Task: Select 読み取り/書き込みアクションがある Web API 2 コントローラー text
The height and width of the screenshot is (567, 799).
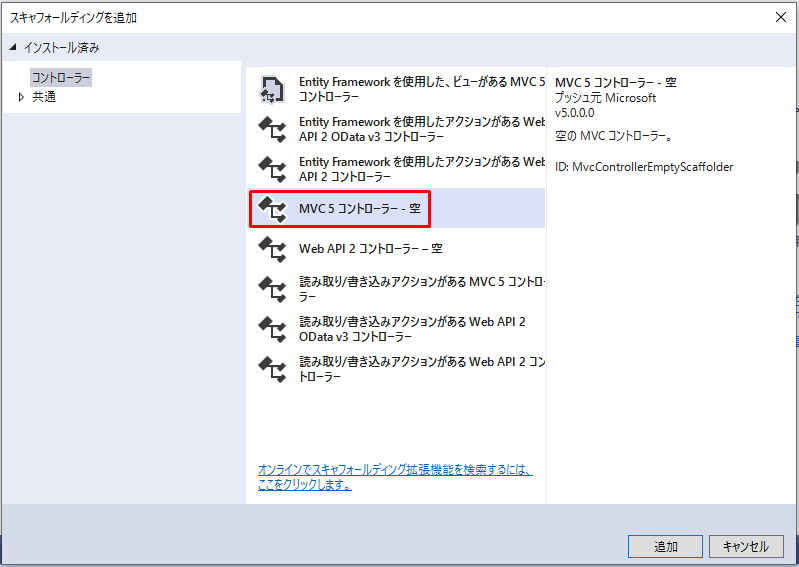Action: [422, 369]
